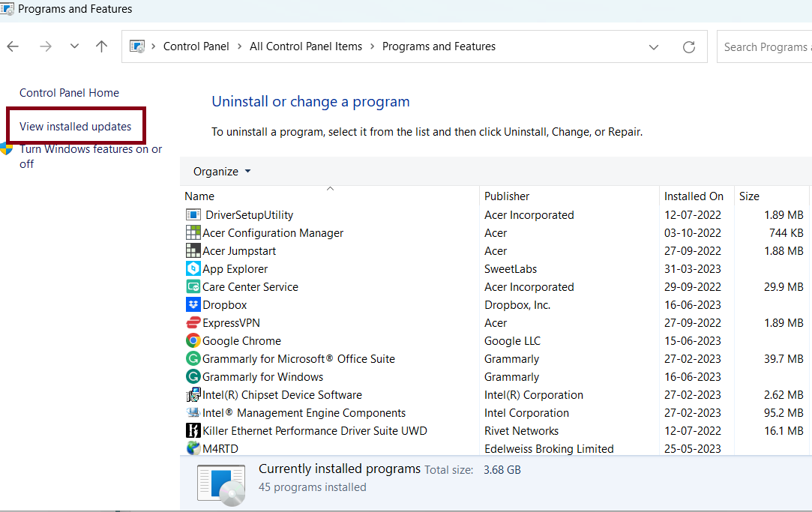Click the SweetLabs publisher cell
Image resolution: width=812 pixels, height=512 pixels.
[511, 269]
